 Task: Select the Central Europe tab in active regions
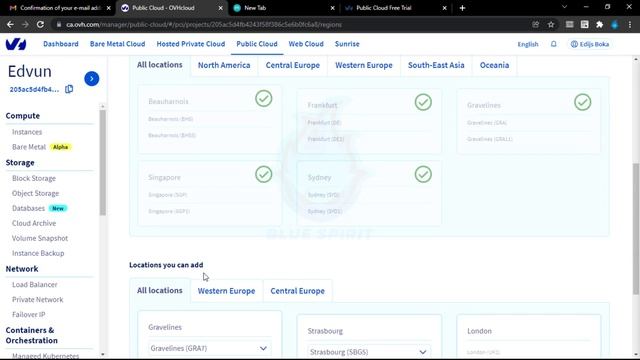coord(293,65)
